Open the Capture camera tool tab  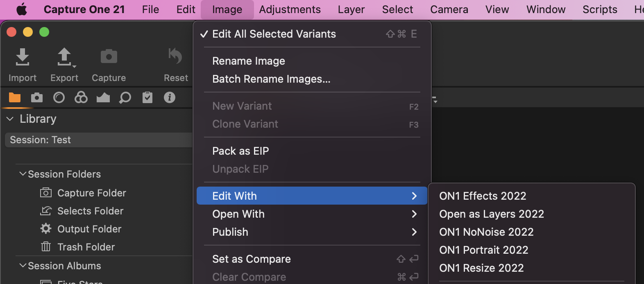pyautogui.click(x=37, y=97)
